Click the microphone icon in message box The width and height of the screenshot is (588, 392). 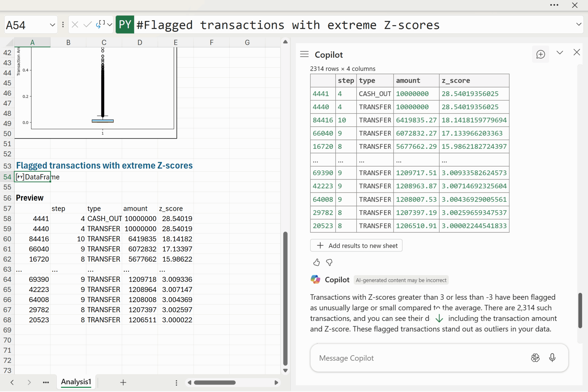(x=552, y=358)
